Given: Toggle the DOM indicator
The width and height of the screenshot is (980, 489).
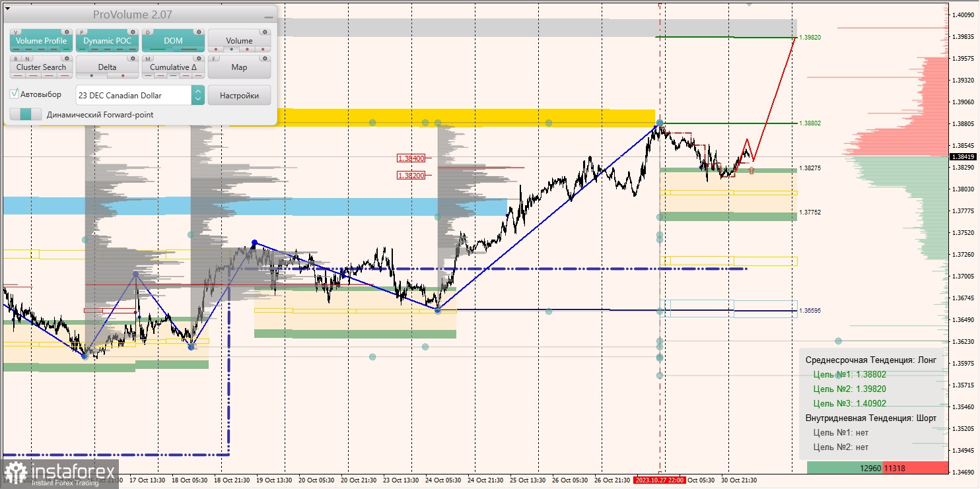Looking at the screenshot, I should [173, 40].
